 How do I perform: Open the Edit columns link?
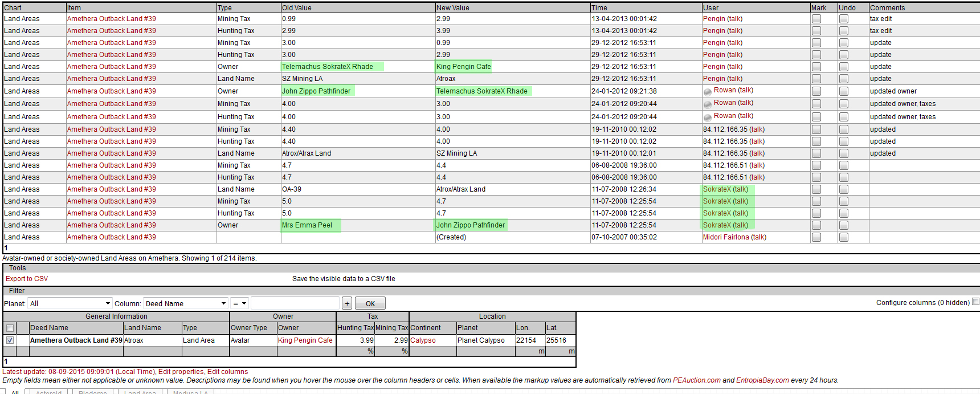(227, 372)
